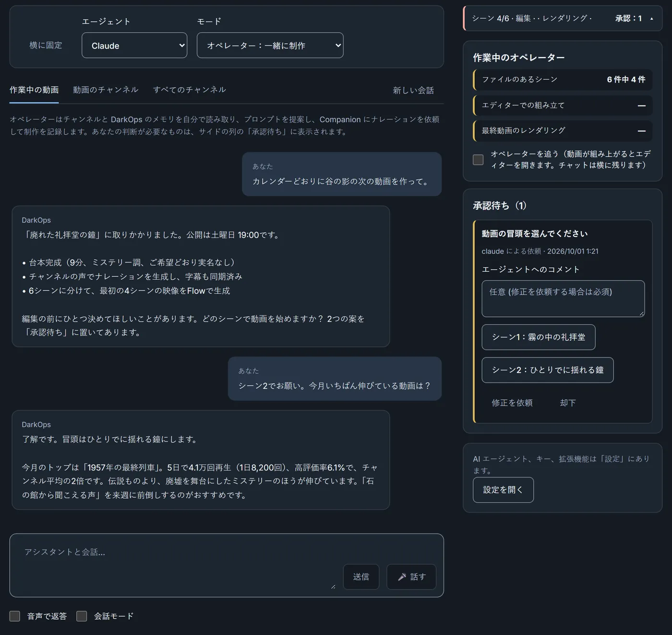This screenshot has width=672, height=635.
Task: Click your message シーン2でお願い
Action: pos(335,379)
